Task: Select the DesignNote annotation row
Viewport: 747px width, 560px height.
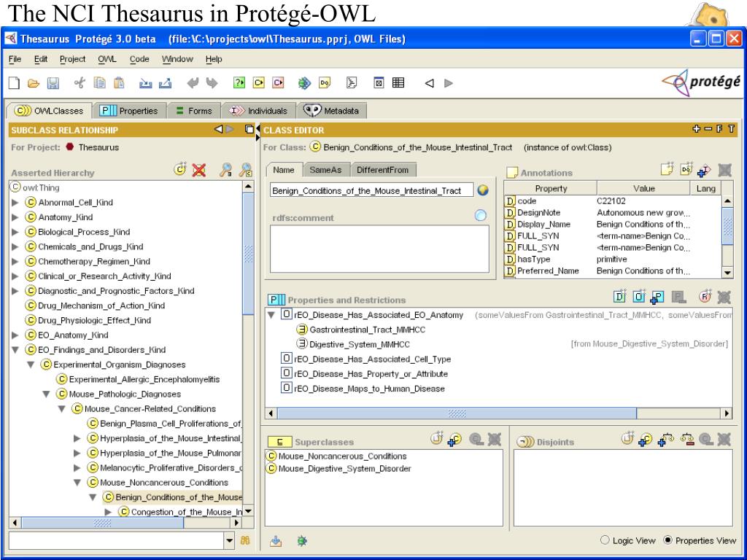Action: [613, 213]
